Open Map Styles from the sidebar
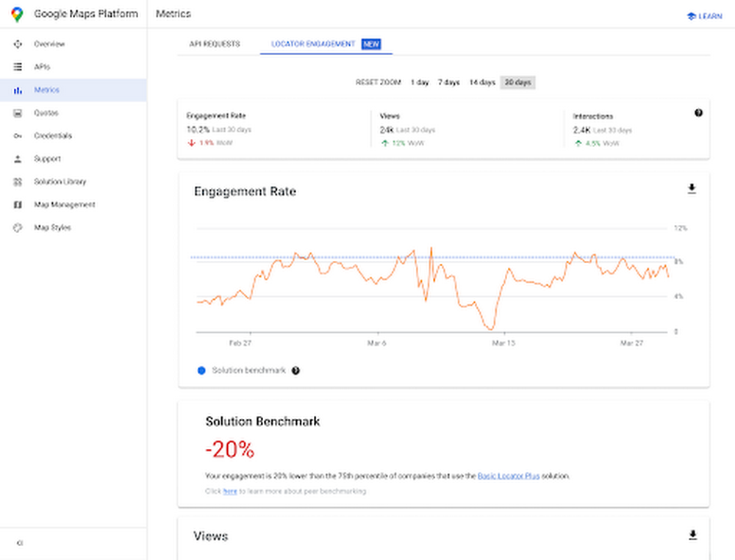Image resolution: width=735 pixels, height=560 pixels. [18, 228]
